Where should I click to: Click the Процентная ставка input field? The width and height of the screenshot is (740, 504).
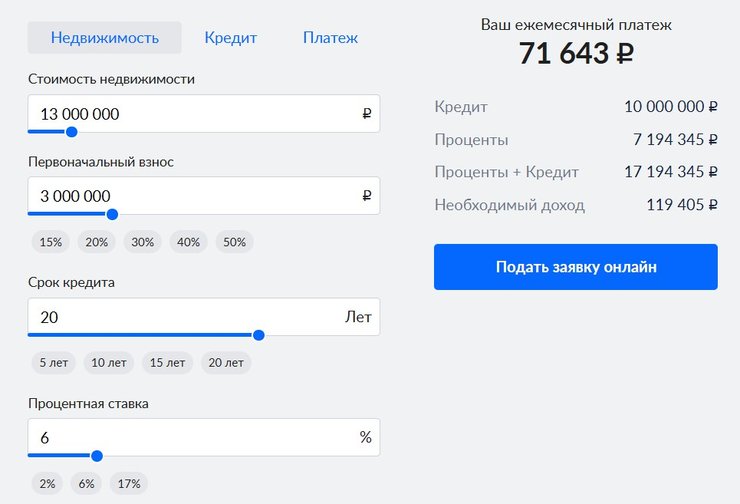pyautogui.click(x=190, y=438)
